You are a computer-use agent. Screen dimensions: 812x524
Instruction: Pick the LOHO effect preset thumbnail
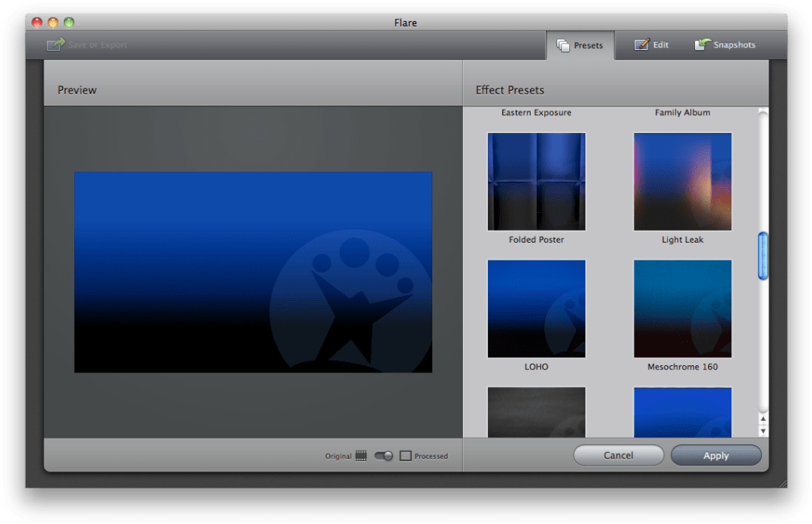pos(536,308)
